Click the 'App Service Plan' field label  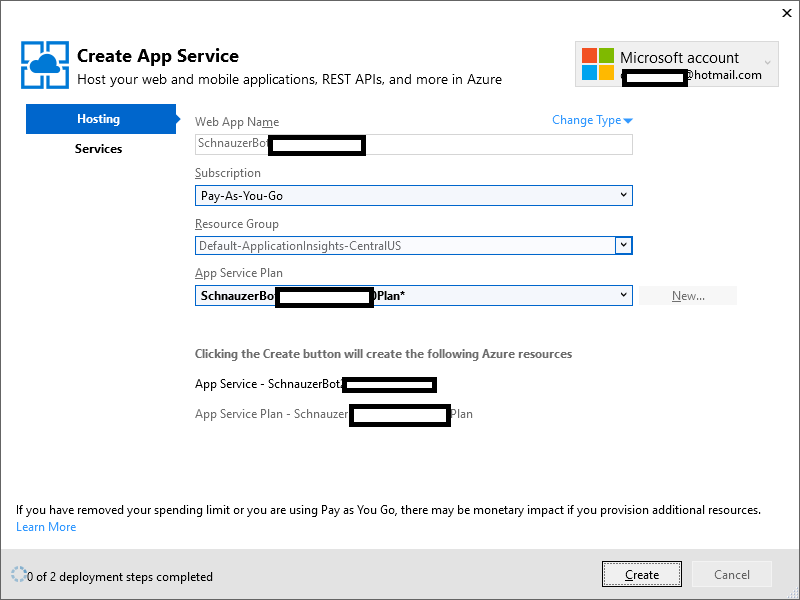(x=239, y=273)
